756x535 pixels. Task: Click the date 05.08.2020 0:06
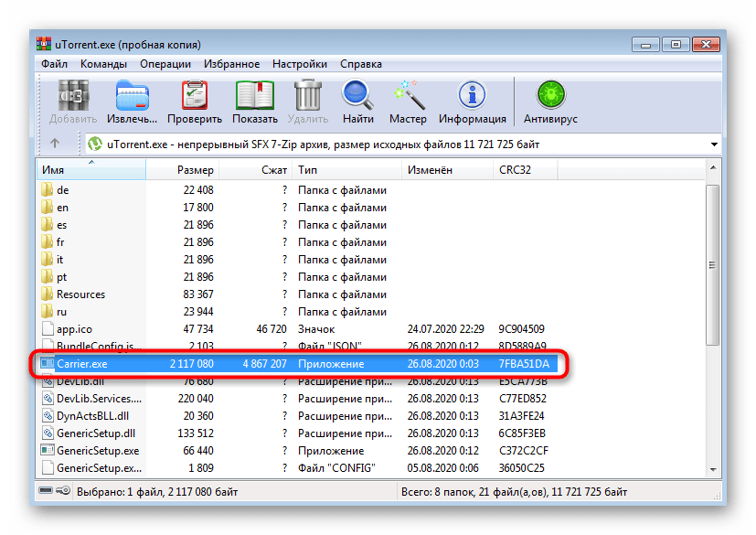[442, 467]
